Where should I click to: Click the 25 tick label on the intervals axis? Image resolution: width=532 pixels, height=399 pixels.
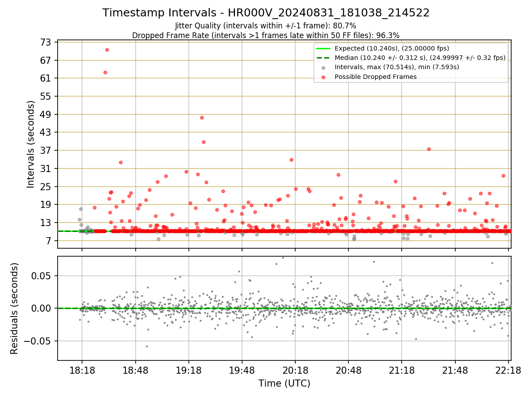point(46,187)
